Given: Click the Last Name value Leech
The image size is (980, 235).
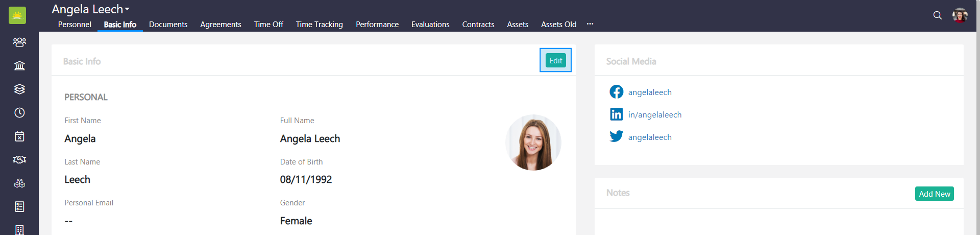Looking at the screenshot, I should point(77,179).
